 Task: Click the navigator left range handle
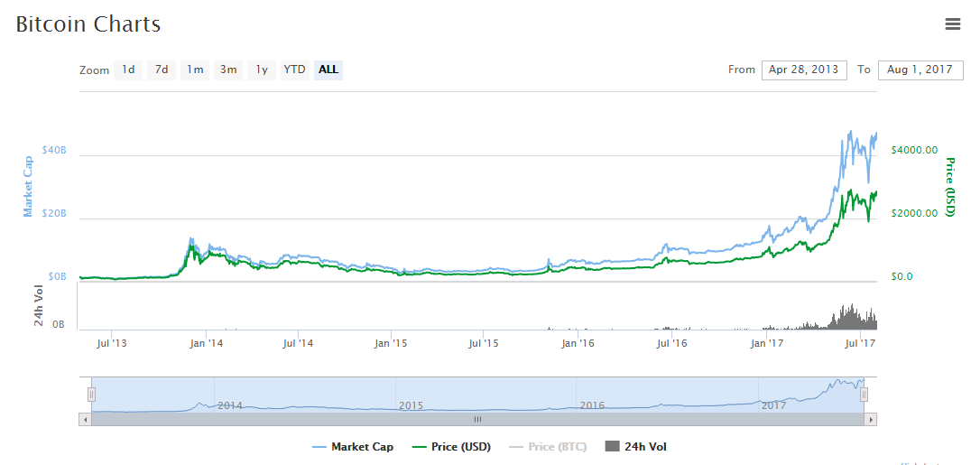[91, 395]
